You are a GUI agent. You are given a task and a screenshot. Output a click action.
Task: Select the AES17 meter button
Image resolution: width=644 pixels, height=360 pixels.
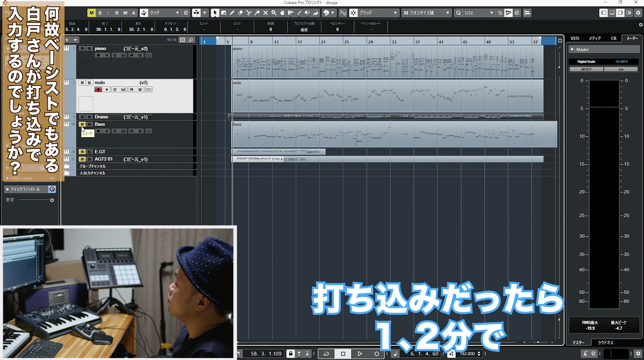586,69
